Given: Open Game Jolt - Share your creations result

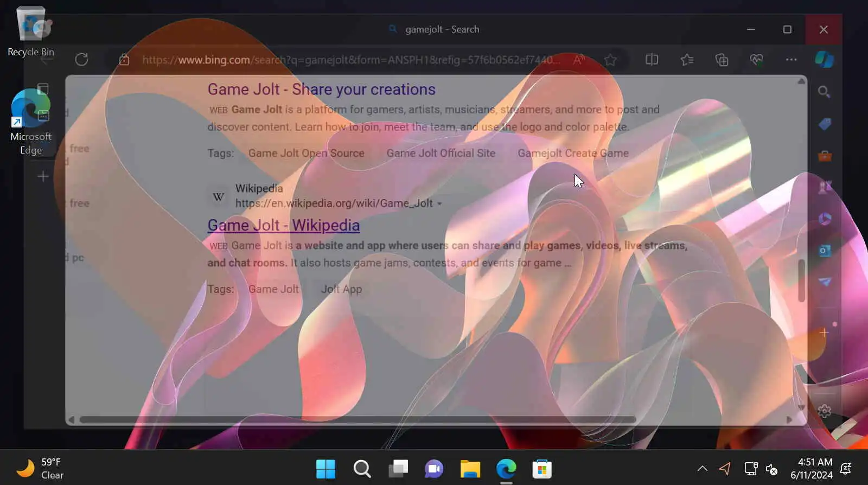Looking at the screenshot, I should tap(321, 89).
